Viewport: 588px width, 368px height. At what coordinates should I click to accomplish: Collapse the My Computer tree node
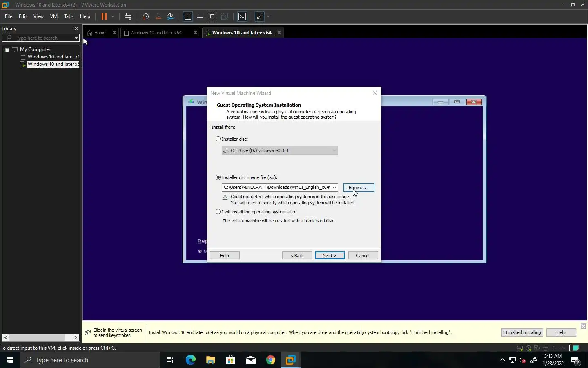(7, 49)
